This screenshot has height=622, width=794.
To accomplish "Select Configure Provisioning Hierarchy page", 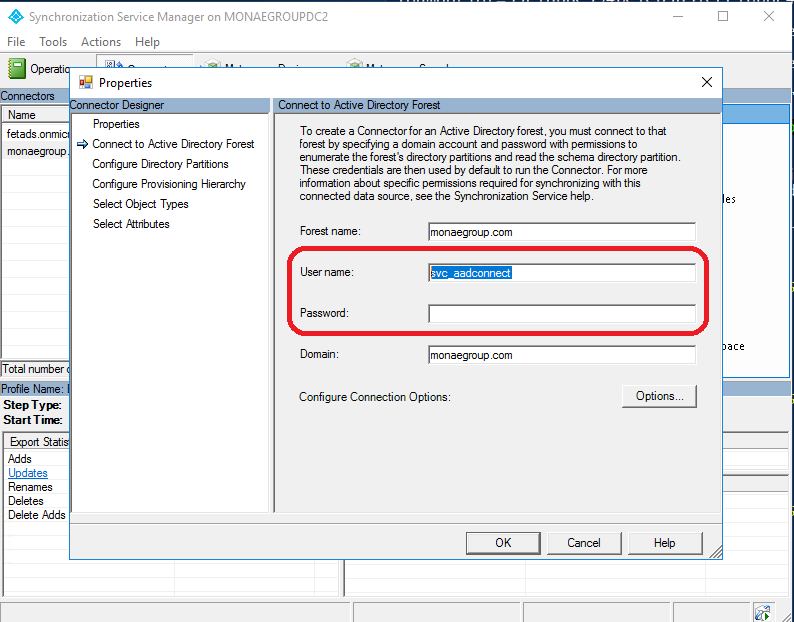I will (168, 184).
